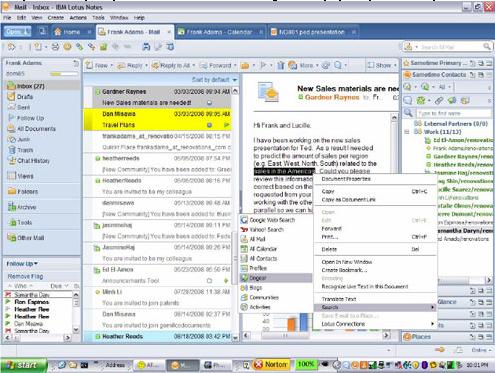Switch to Frank Adams - Calendar tab
Screen dimensions: 495x373
click(x=220, y=32)
